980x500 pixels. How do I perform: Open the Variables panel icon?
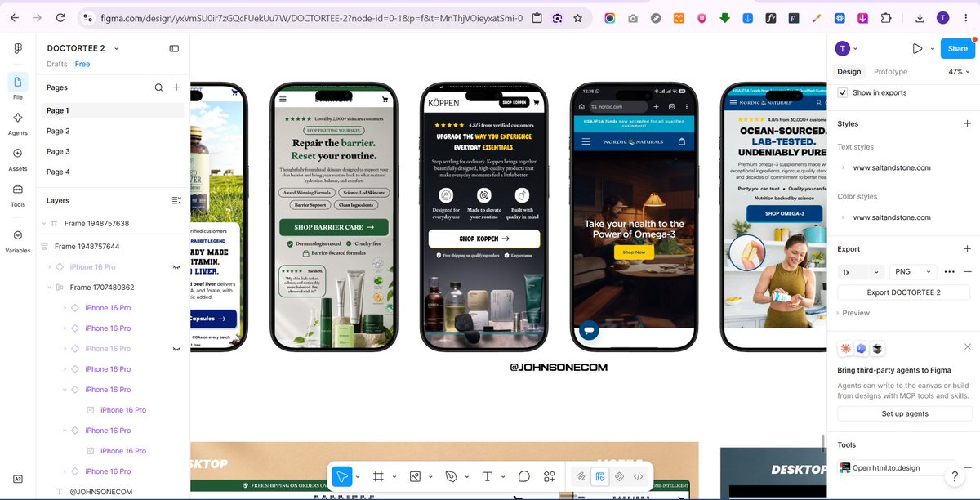18,235
